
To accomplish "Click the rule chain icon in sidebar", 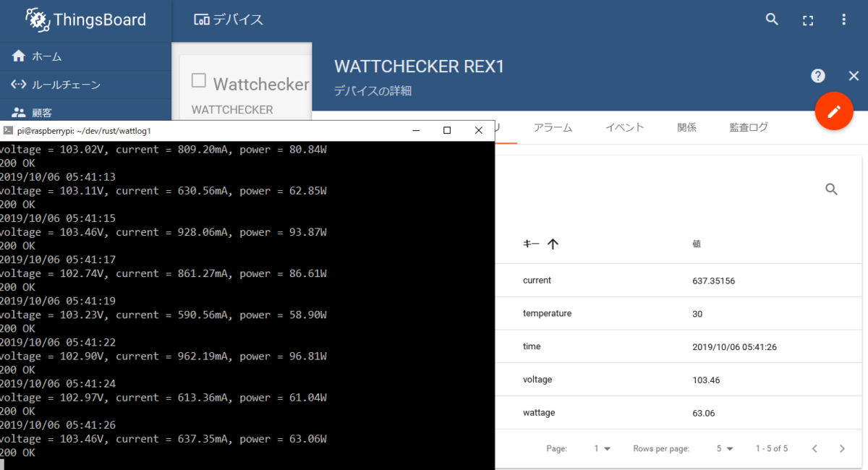I will [x=19, y=85].
